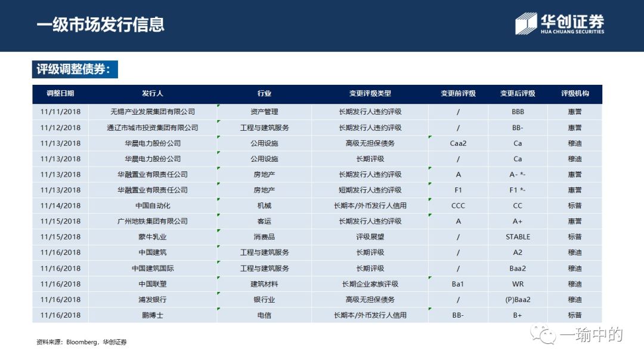Click the A+ new rating cell
This screenshot has width=644, height=363.
518,221
